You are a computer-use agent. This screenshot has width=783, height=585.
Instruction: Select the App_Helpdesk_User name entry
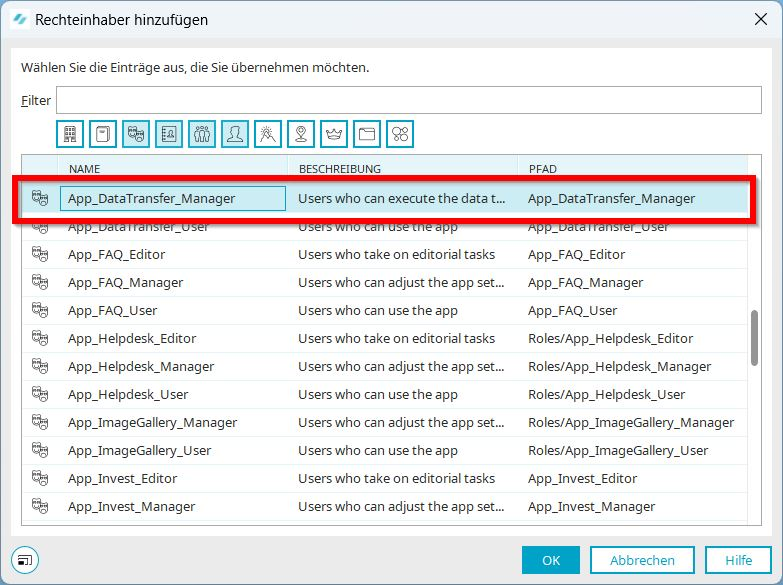[x=128, y=394]
